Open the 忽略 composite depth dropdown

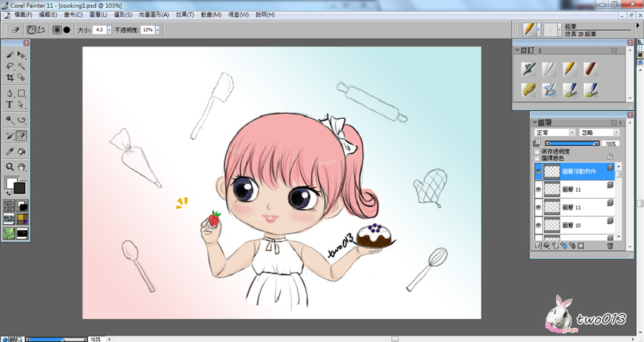tap(599, 132)
